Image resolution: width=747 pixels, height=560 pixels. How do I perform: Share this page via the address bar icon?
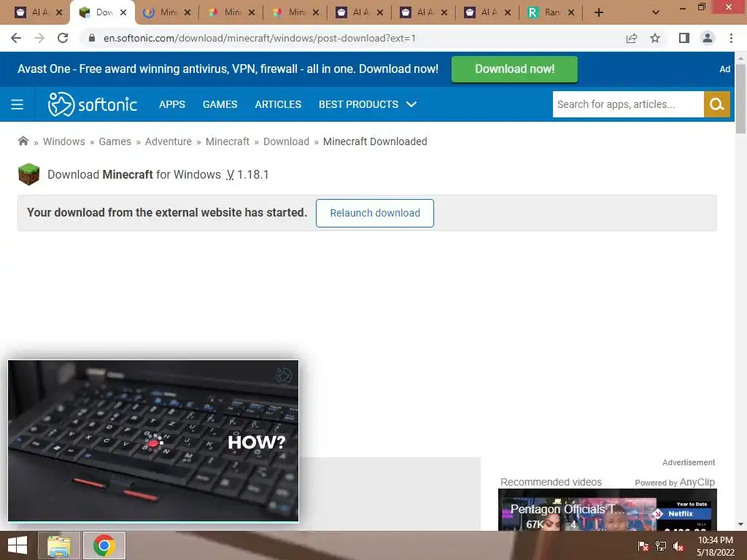click(x=632, y=38)
